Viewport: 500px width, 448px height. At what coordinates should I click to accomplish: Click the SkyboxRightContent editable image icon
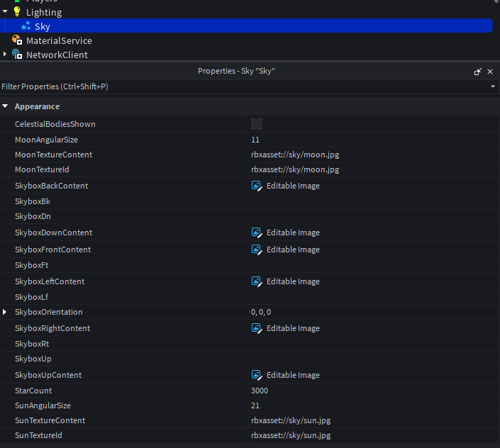[257, 328]
